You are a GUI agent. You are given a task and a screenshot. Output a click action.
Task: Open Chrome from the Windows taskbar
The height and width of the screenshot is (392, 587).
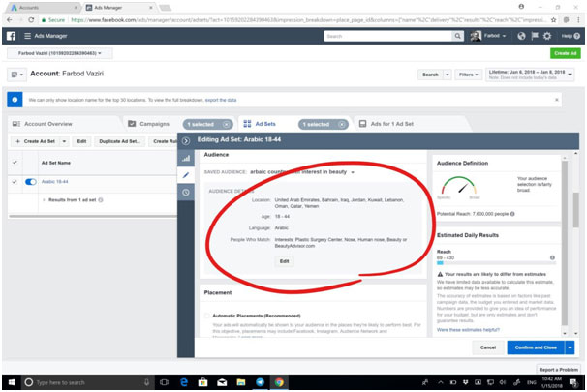(x=278, y=381)
